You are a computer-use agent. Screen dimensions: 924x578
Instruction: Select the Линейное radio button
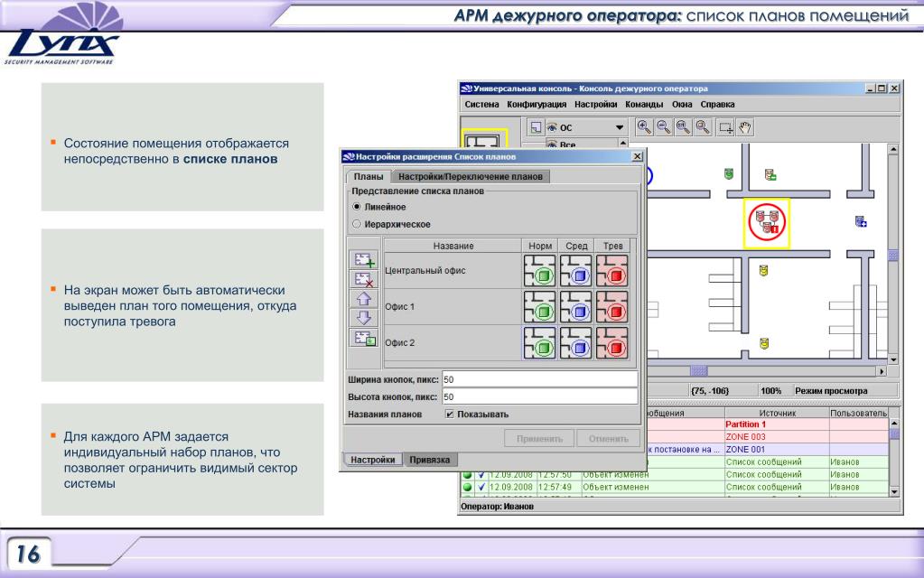[x=357, y=207]
